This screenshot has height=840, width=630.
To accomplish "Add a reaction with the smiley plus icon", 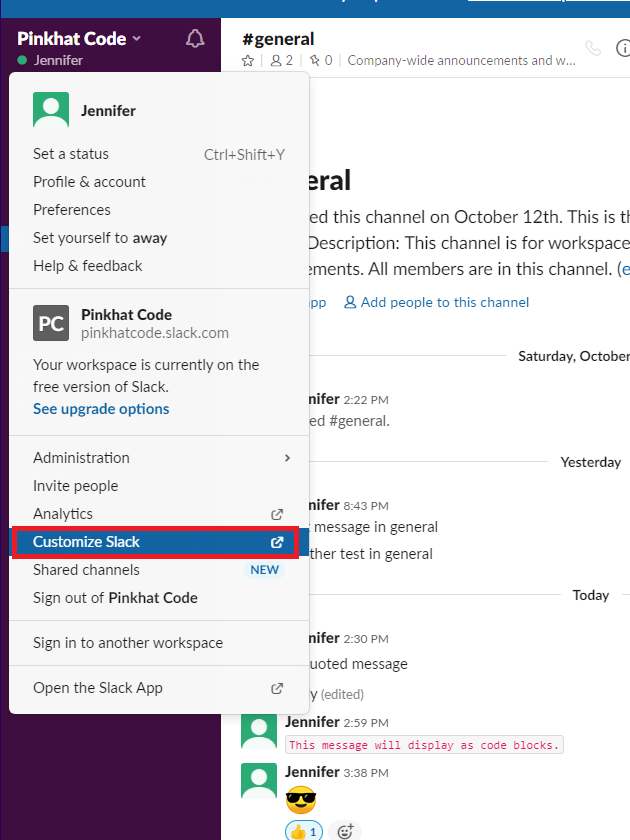I will 345,831.
